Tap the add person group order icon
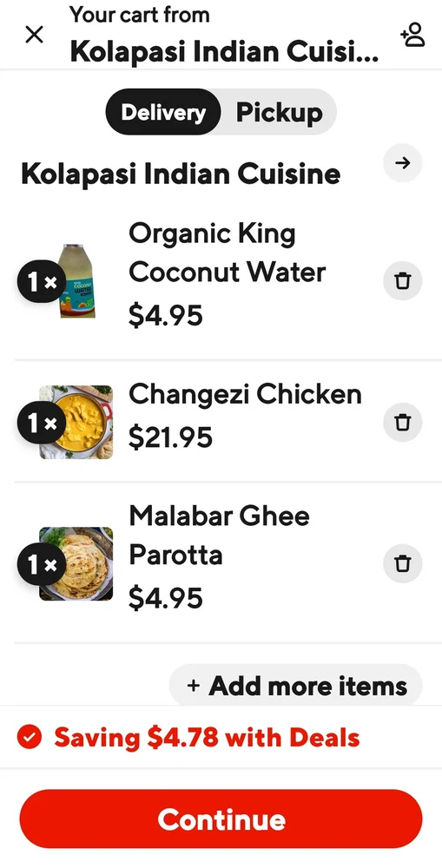 (x=412, y=35)
